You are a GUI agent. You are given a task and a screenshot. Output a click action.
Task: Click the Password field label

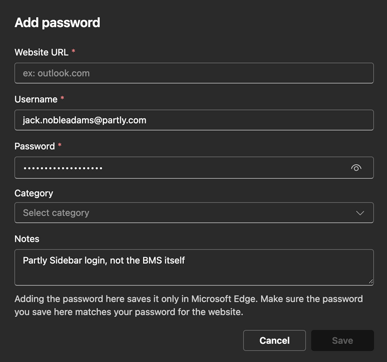(34, 146)
